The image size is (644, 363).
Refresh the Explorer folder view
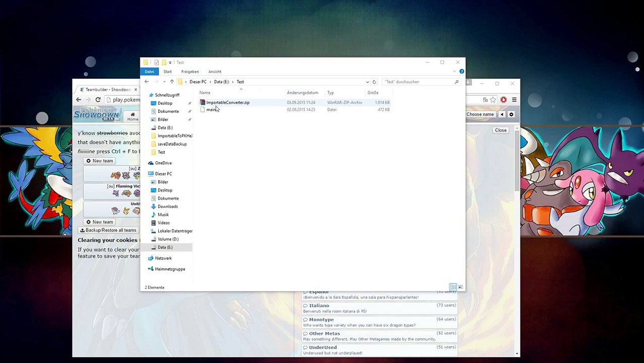[374, 82]
